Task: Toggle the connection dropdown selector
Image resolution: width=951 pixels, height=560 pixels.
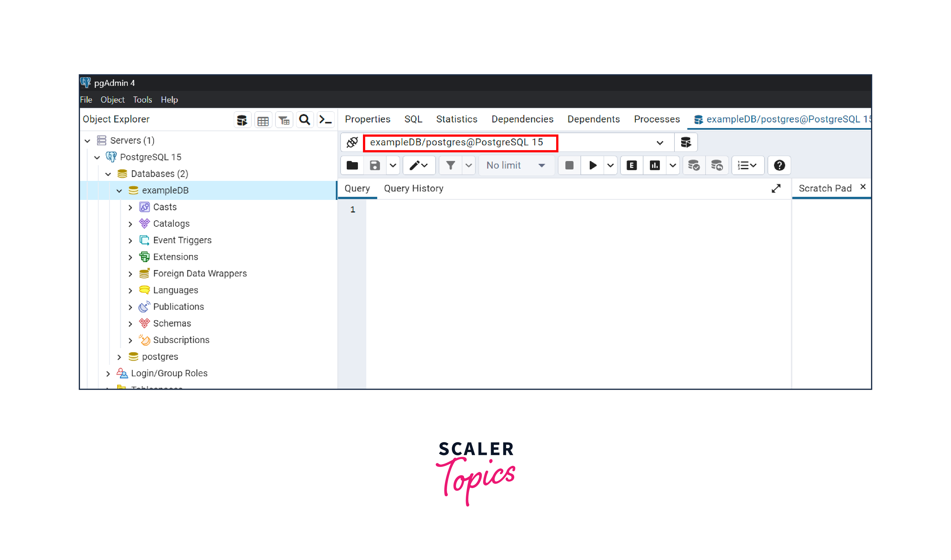Action: click(x=660, y=142)
